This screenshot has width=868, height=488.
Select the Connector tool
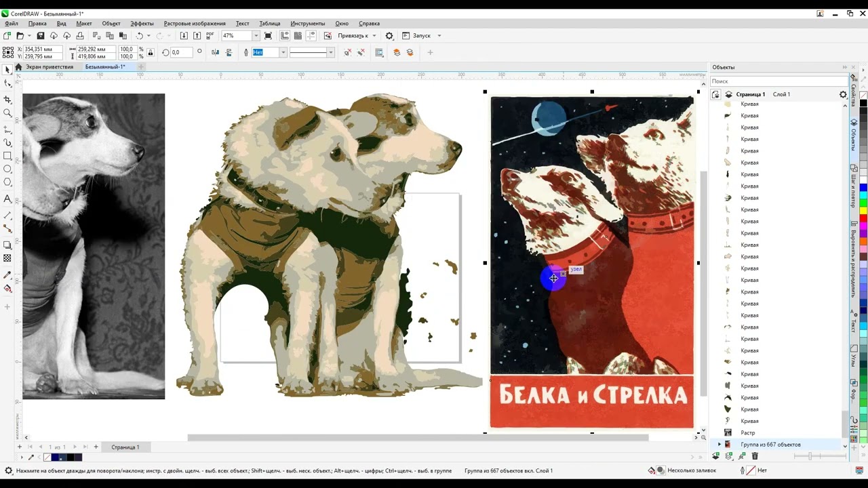[x=7, y=228]
